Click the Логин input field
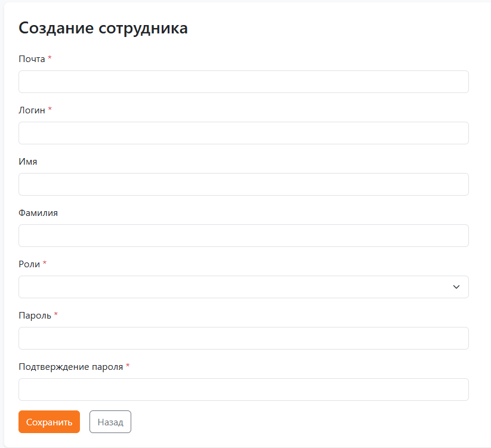The image size is (491, 448). pyautogui.click(x=243, y=133)
